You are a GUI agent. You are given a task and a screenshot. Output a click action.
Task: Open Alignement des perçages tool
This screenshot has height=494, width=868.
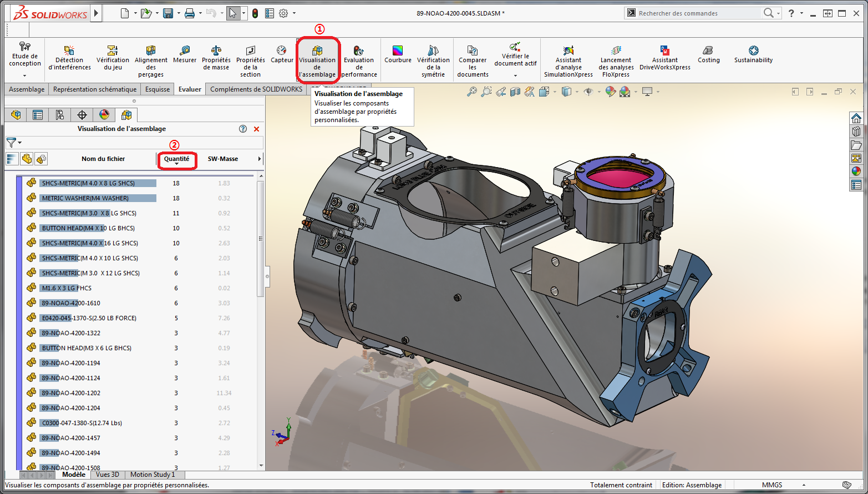(x=151, y=62)
